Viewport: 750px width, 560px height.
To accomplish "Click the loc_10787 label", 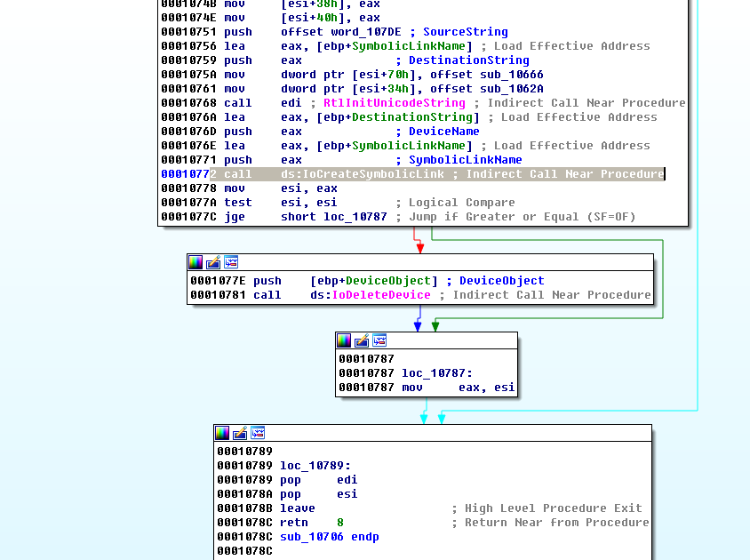I will [436, 373].
